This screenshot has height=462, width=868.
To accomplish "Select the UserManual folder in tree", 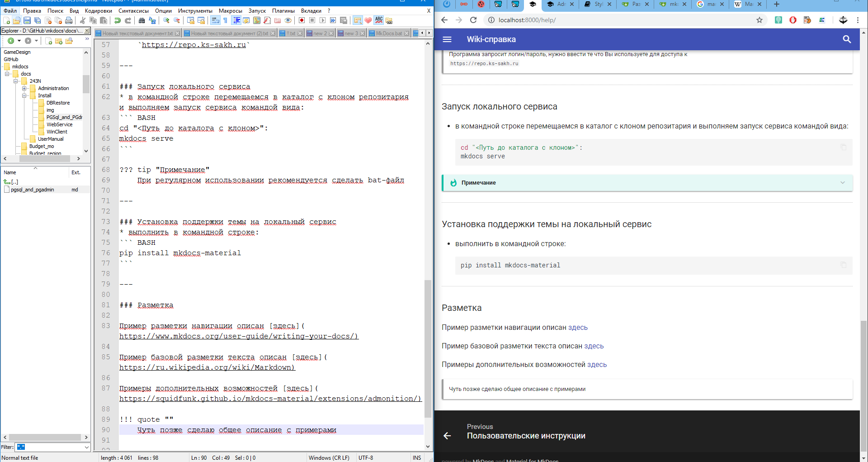I will pos(51,139).
